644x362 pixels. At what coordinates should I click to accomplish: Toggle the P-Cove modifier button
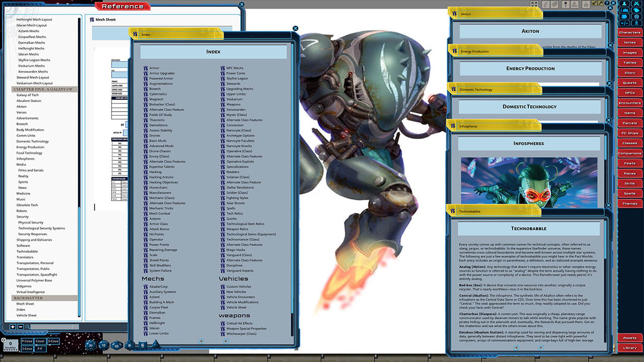tap(27, 341)
